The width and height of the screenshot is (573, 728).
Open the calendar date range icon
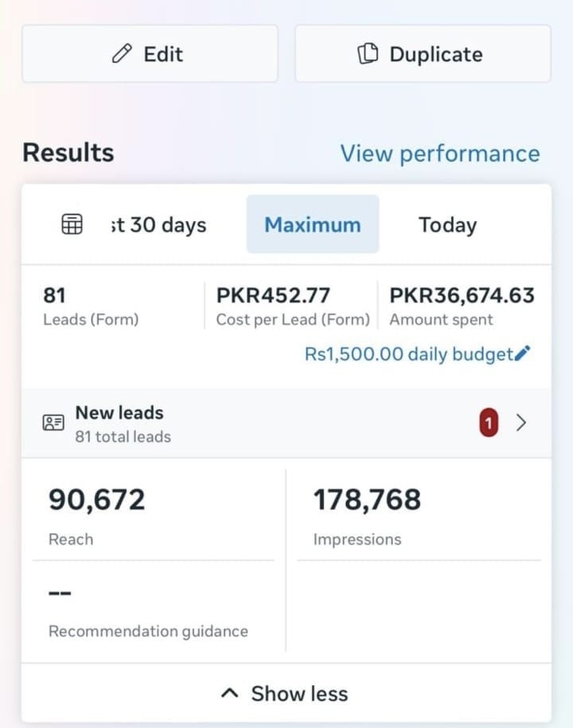click(x=72, y=225)
